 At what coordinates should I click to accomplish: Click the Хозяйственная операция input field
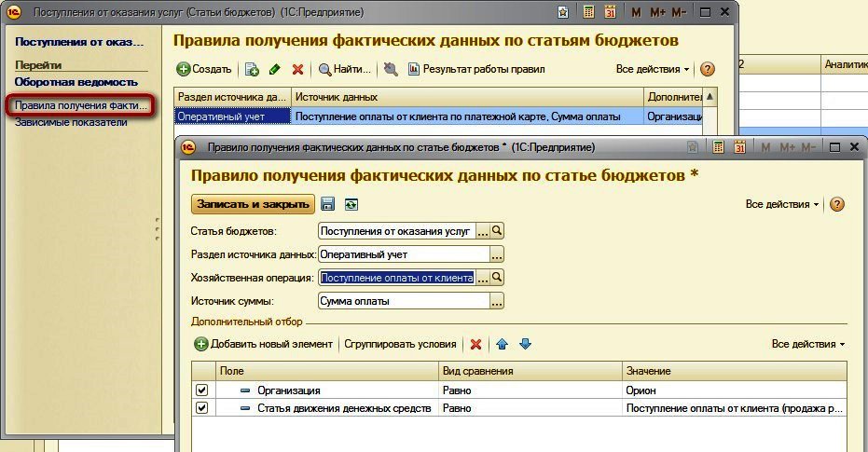[x=397, y=278]
